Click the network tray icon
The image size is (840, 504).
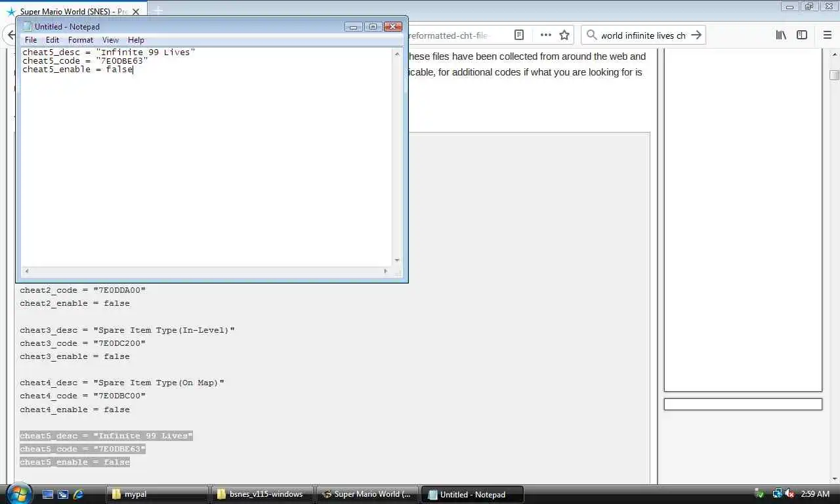777,494
